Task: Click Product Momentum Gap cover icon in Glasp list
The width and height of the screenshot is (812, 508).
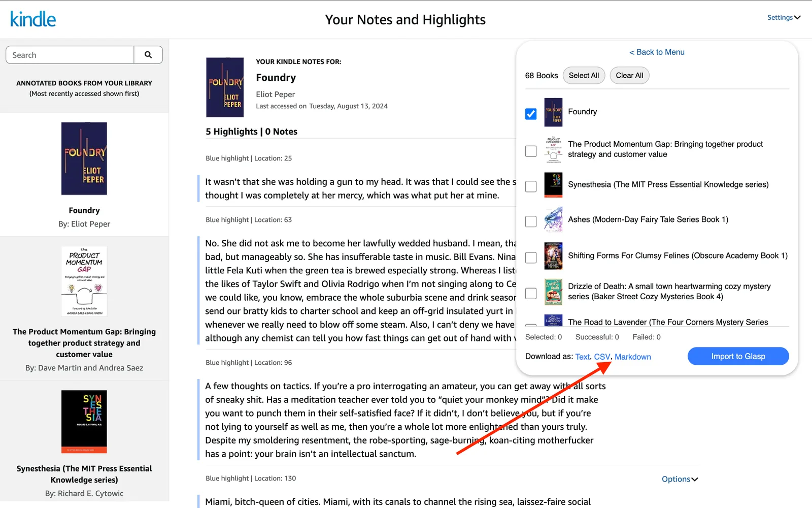Action: click(553, 149)
